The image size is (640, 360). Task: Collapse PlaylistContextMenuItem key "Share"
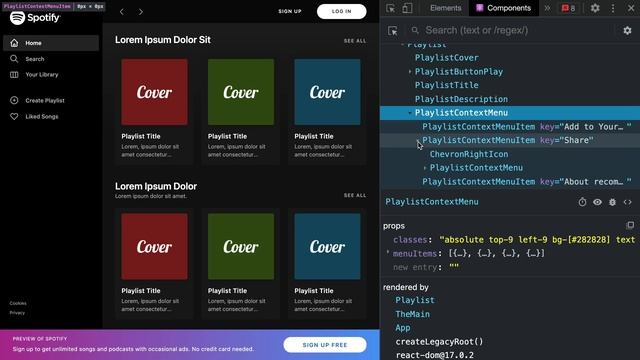point(418,140)
